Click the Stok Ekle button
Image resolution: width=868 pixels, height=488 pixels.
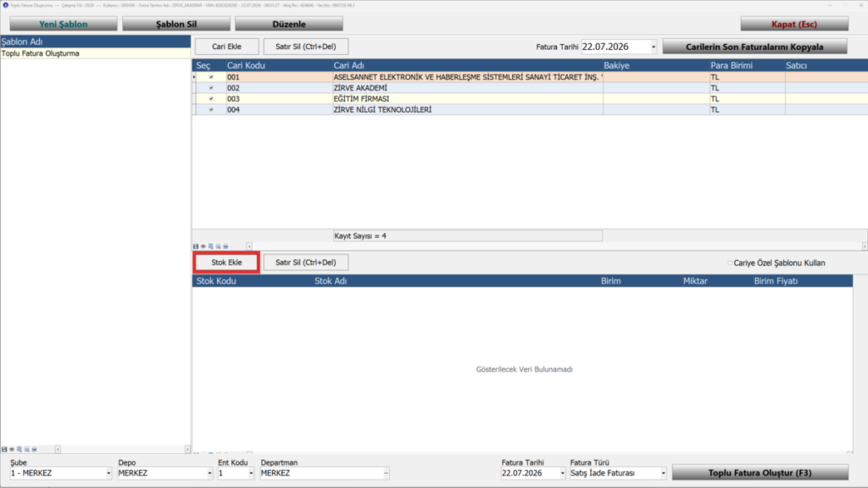coord(226,263)
